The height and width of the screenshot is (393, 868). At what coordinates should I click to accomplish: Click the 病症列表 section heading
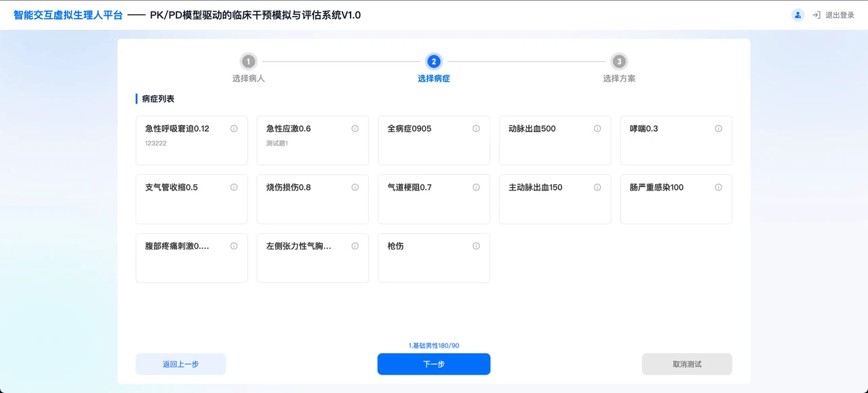(x=158, y=99)
